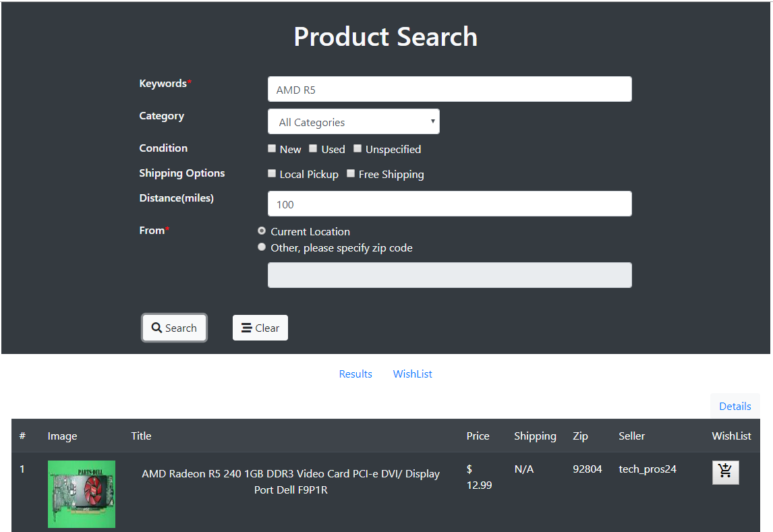Click the Clear button

point(260,328)
